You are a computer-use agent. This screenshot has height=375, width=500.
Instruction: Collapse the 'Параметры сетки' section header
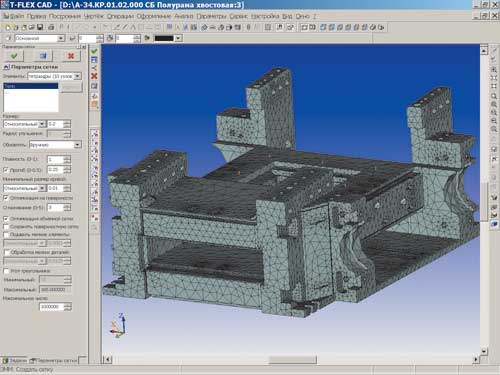click(6, 67)
